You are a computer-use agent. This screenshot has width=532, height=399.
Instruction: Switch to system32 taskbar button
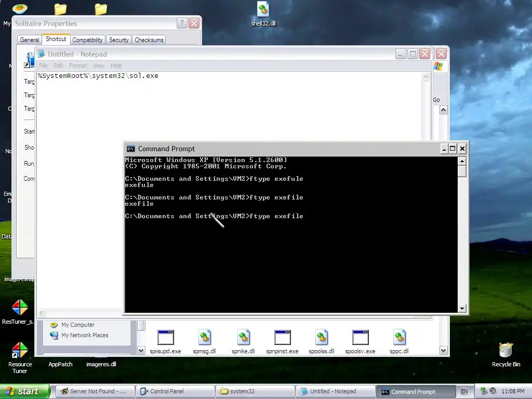[255, 392]
